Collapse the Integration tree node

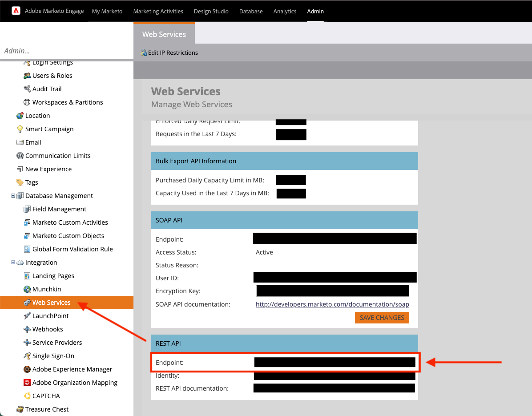coord(13,263)
